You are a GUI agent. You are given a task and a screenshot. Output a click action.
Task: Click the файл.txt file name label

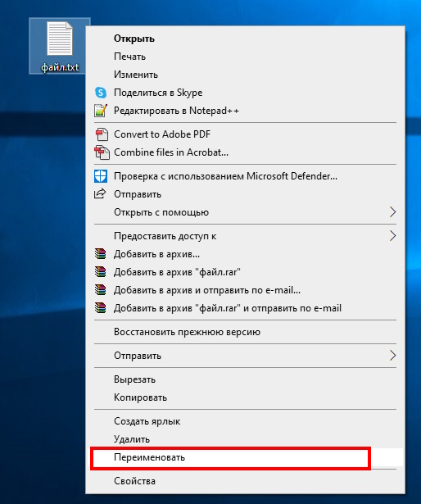[x=60, y=67]
